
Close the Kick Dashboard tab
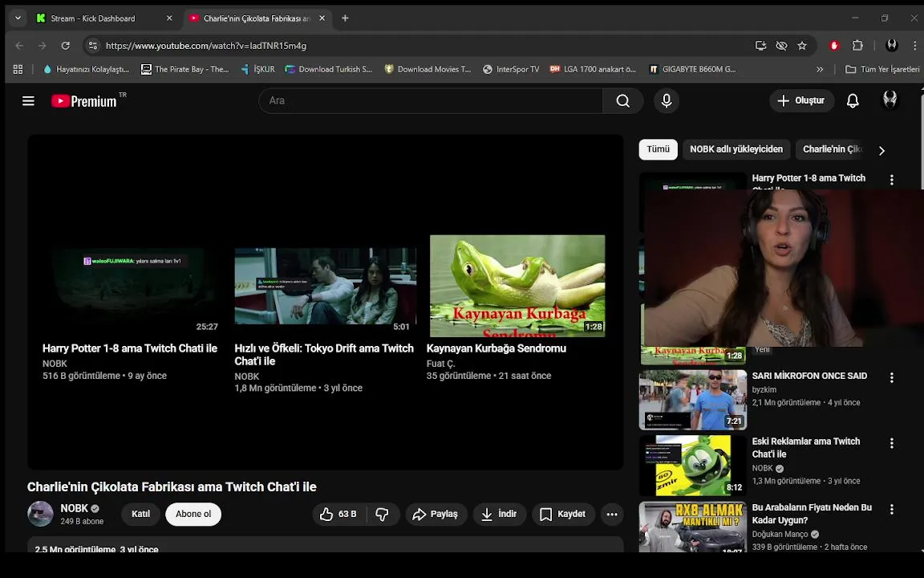169,18
